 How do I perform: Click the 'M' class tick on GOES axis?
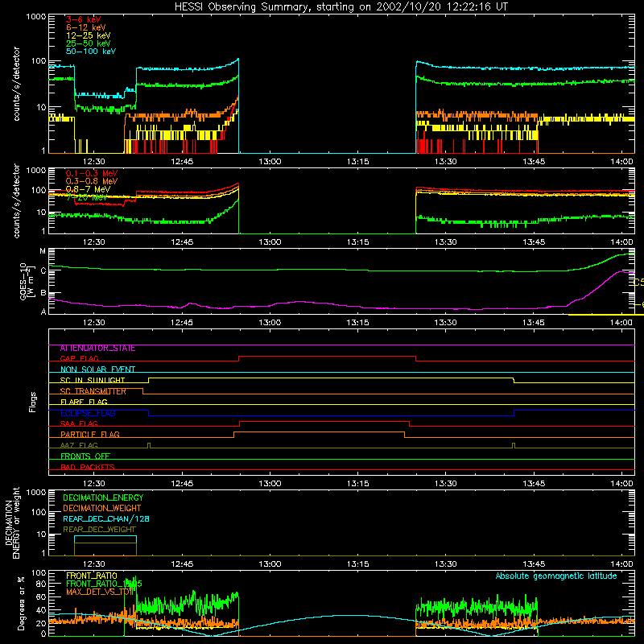[x=43, y=251]
